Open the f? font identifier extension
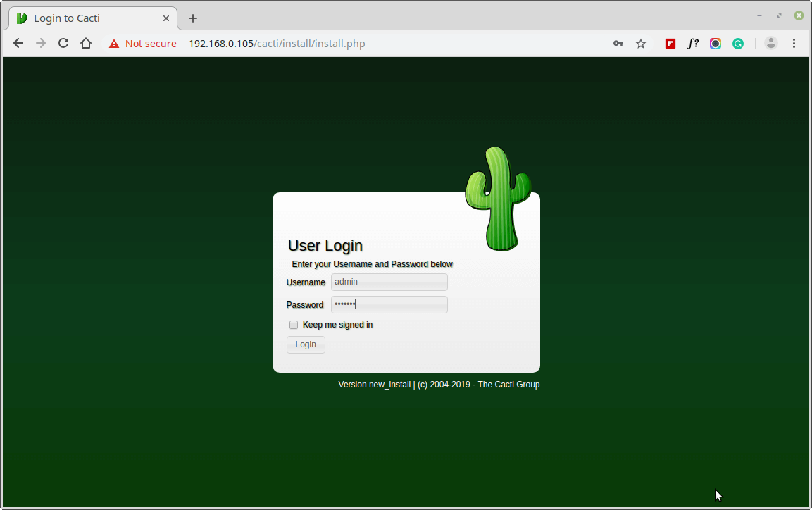 692,43
